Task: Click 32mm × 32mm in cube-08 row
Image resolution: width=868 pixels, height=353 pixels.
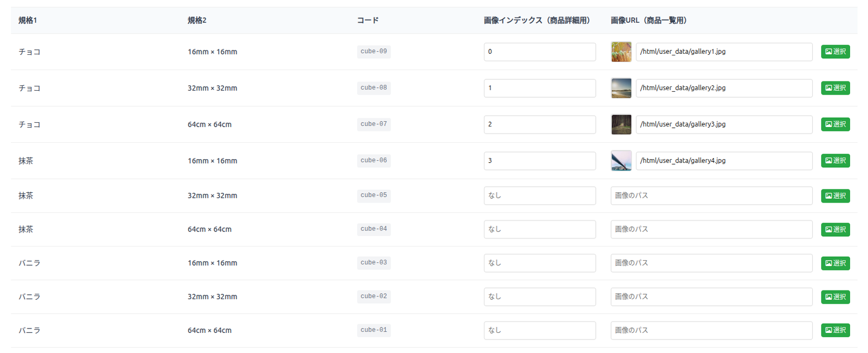Action: (x=212, y=89)
